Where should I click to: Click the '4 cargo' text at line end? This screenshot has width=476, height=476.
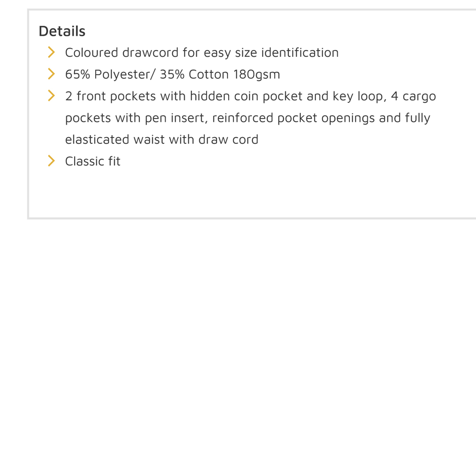tap(413, 97)
